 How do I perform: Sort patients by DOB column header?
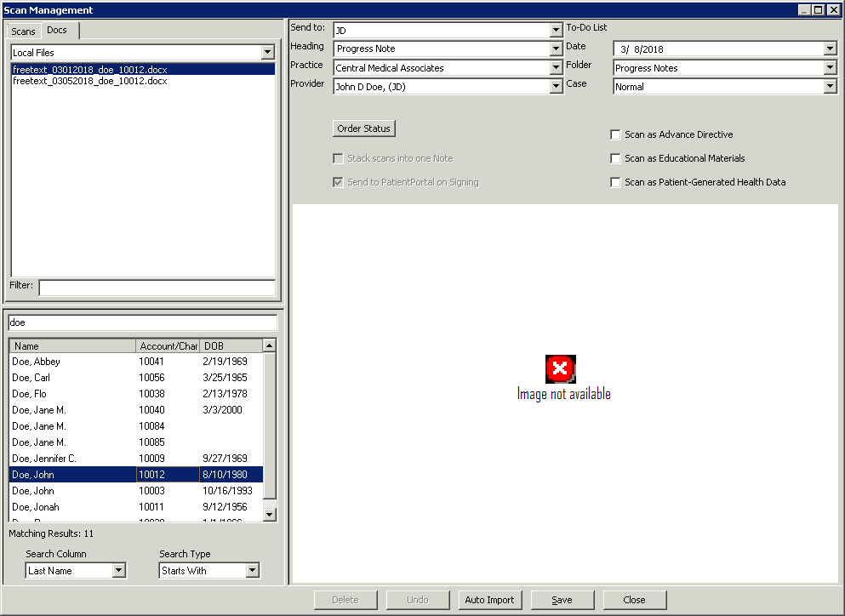[x=229, y=346]
